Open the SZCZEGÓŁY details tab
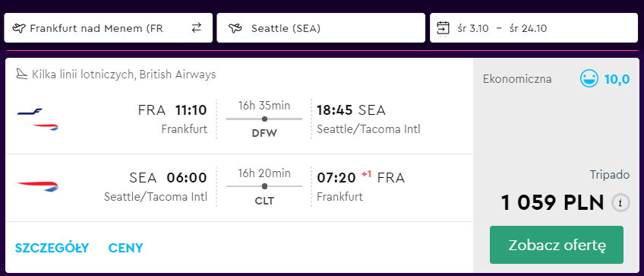The width and height of the screenshot is (644, 276). 52,248
